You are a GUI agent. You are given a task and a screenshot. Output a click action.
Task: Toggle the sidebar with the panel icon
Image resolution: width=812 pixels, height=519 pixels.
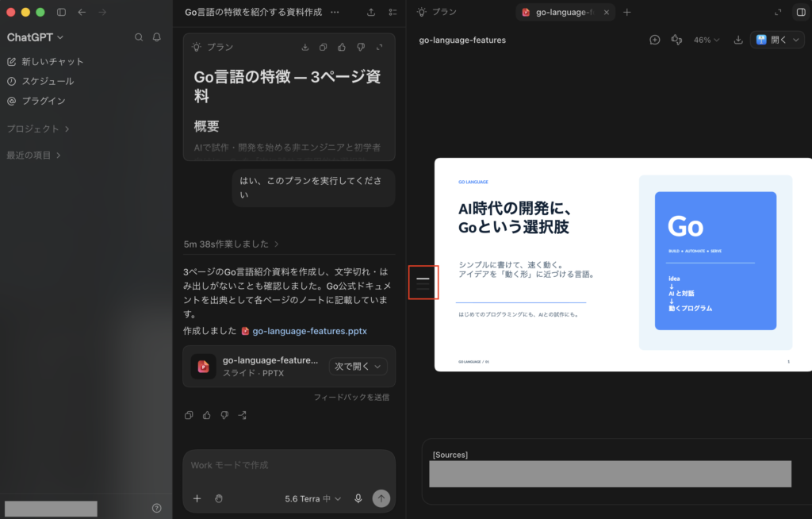click(61, 12)
